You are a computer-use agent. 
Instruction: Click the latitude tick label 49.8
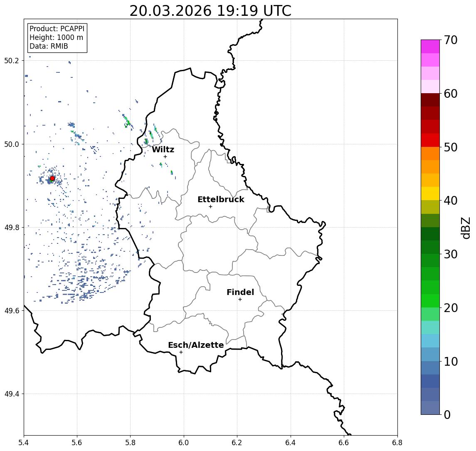(12, 227)
